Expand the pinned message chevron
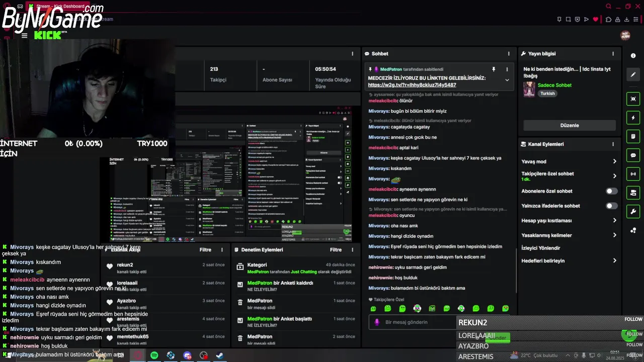Image resolution: width=644 pixels, height=362 pixels. [x=507, y=80]
